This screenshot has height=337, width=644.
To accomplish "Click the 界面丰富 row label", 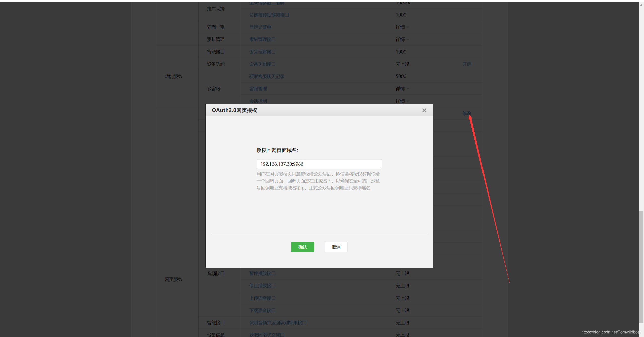I will pos(216,27).
